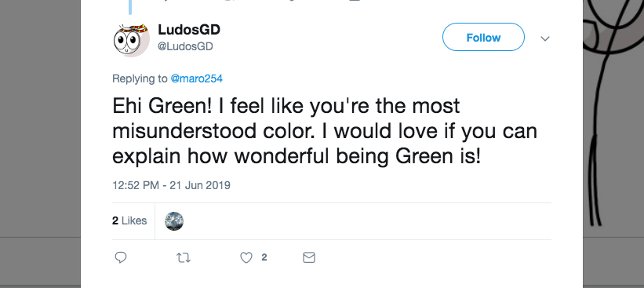Image resolution: width=644 pixels, height=288 pixels.
Task: Open the 12:52 PM - 21 Jun 2019 timestamp
Action: (171, 185)
